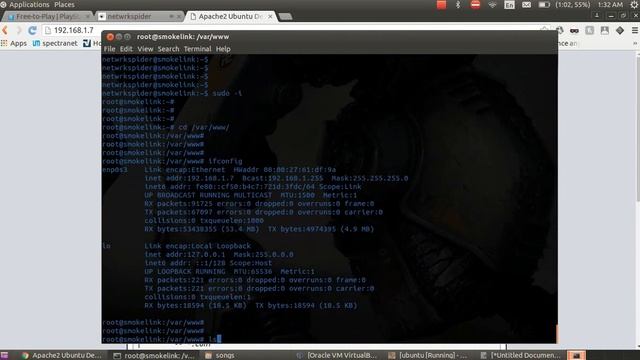
Task: Click the inet addr:192.168.1.7 line
Action: 276,178
